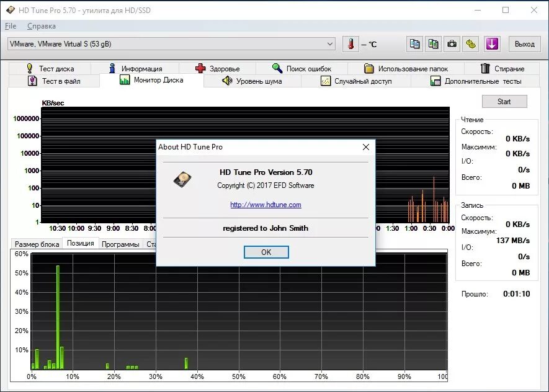Click the trash can icon on Стирание tab
The width and height of the screenshot is (549, 392).
point(485,68)
